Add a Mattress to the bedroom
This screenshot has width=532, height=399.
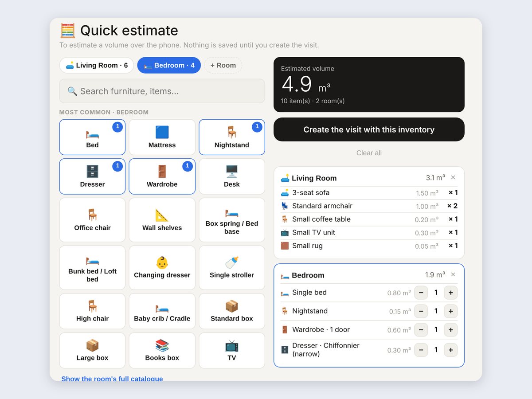coord(162,137)
